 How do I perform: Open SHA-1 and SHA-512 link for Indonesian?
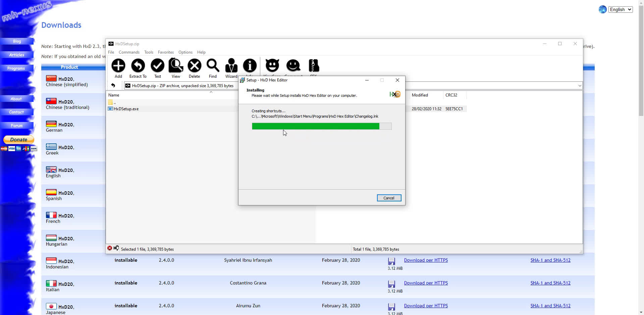click(550, 260)
